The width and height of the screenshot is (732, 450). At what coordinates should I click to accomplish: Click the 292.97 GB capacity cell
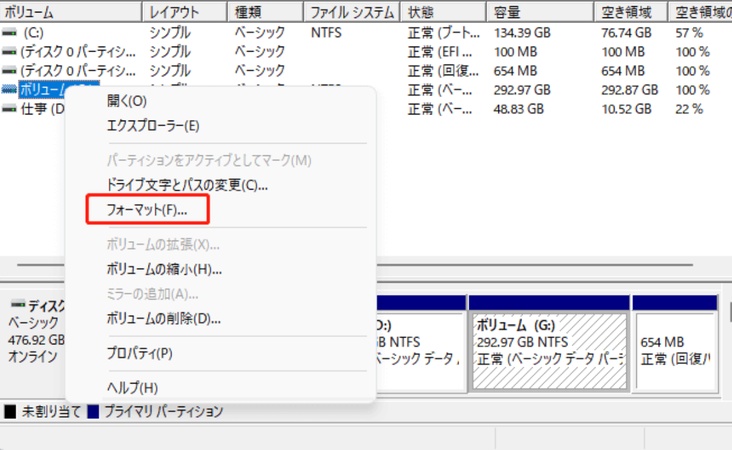tap(522, 90)
